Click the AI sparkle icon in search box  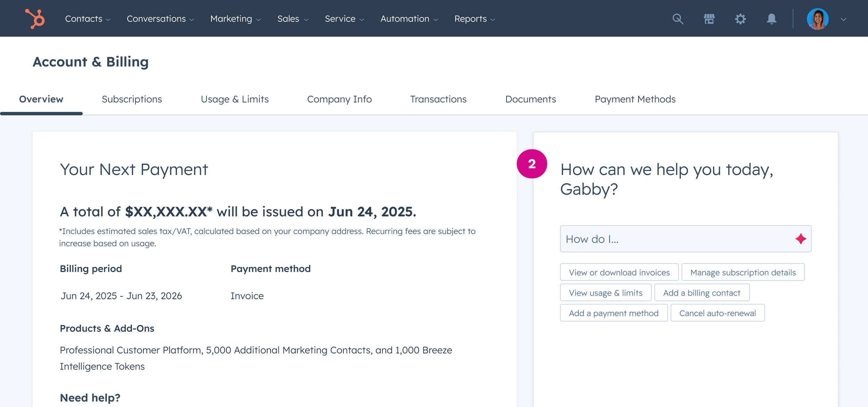(801, 239)
